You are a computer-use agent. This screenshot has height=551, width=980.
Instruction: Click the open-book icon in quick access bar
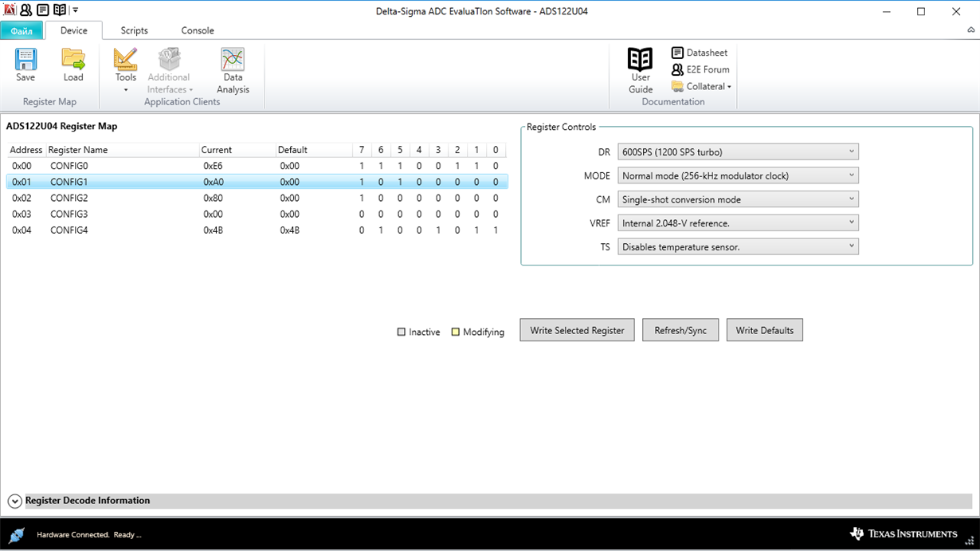(x=60, y=10)
